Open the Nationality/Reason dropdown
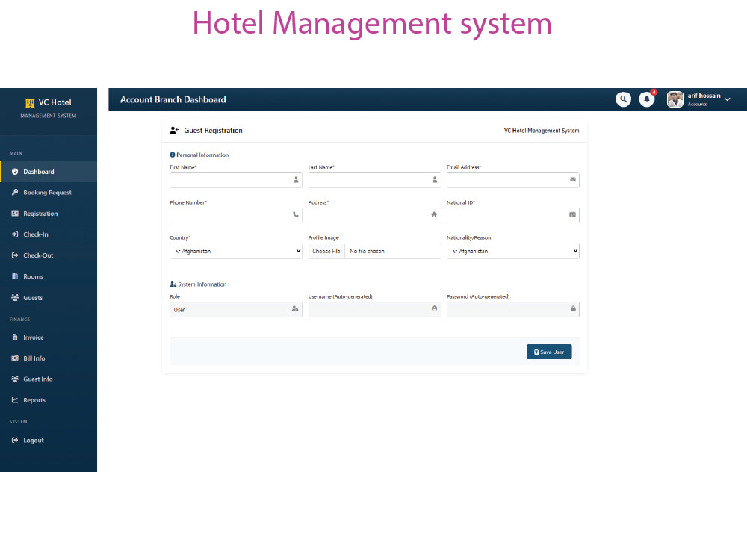Viewport: 747px width, 560px height. (512, 251)
